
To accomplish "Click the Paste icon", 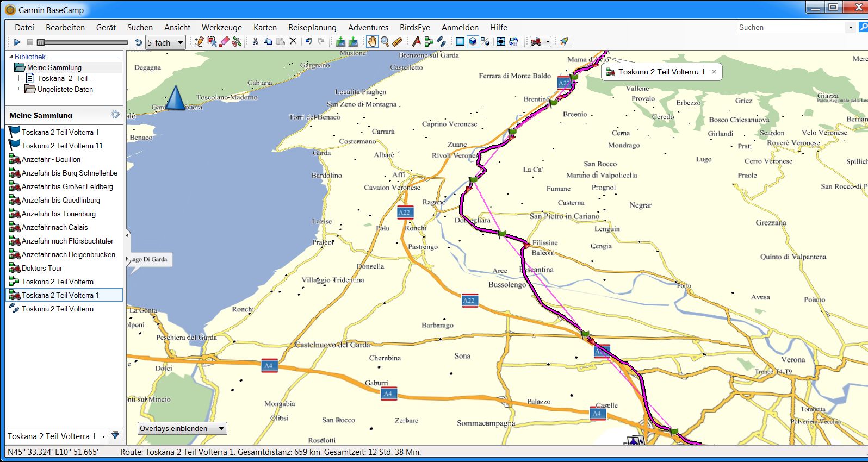I will [x=280, y=41].
